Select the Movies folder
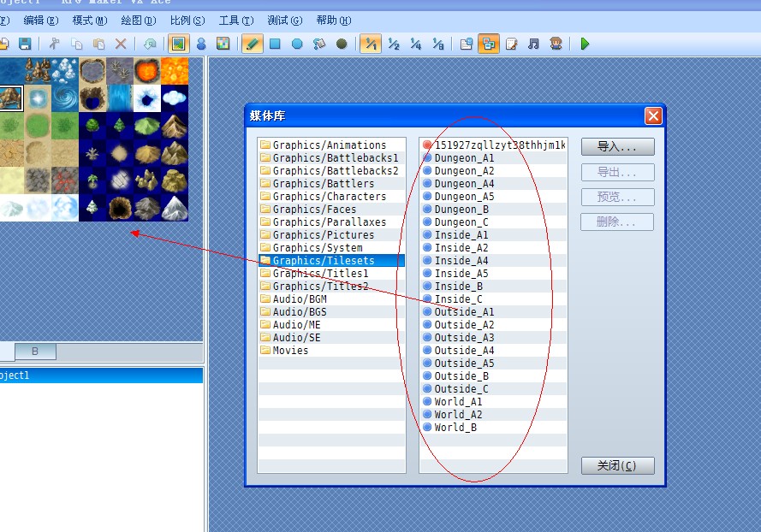 331,350
